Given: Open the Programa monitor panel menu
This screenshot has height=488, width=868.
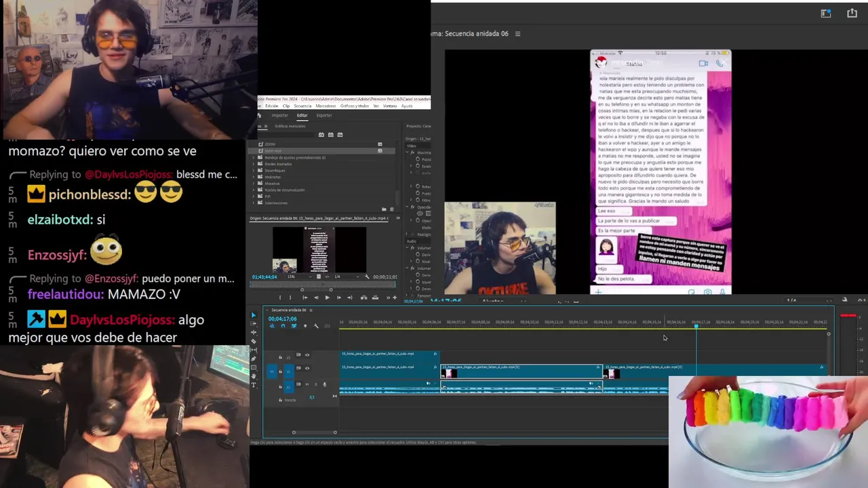Looking at the screenshot, I should coord(518,34).
